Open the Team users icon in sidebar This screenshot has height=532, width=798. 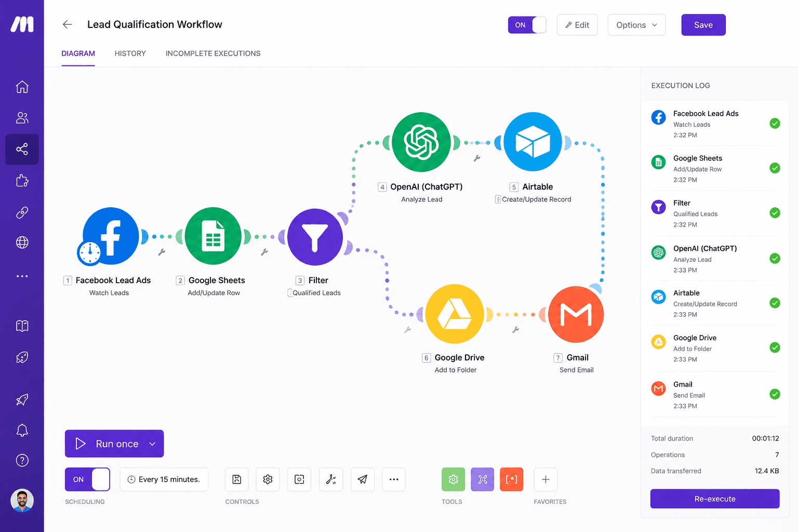(x=22, y=118)
